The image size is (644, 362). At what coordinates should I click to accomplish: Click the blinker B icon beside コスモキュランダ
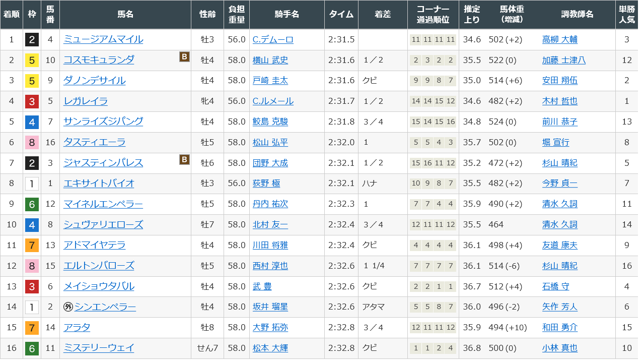tap(184, 57)
